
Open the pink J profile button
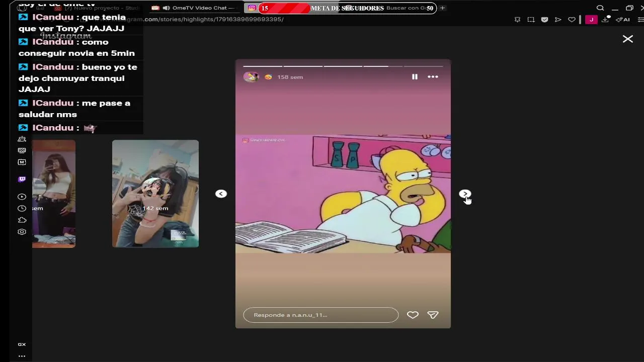point(591,20)
